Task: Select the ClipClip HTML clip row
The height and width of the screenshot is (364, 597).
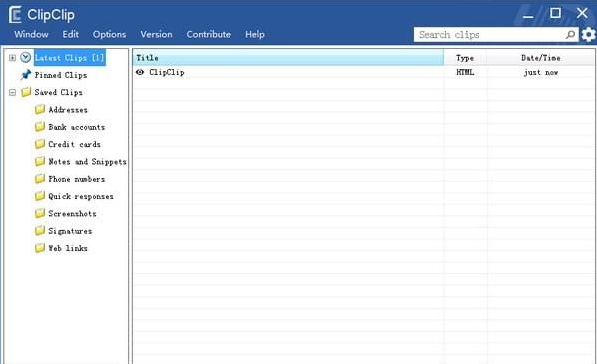Action: pos(363,72)
